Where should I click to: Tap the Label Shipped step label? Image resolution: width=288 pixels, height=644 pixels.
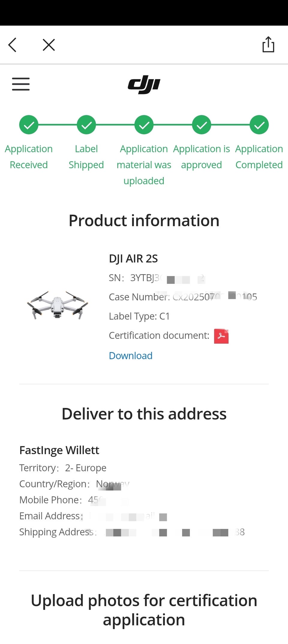[86, 157]
